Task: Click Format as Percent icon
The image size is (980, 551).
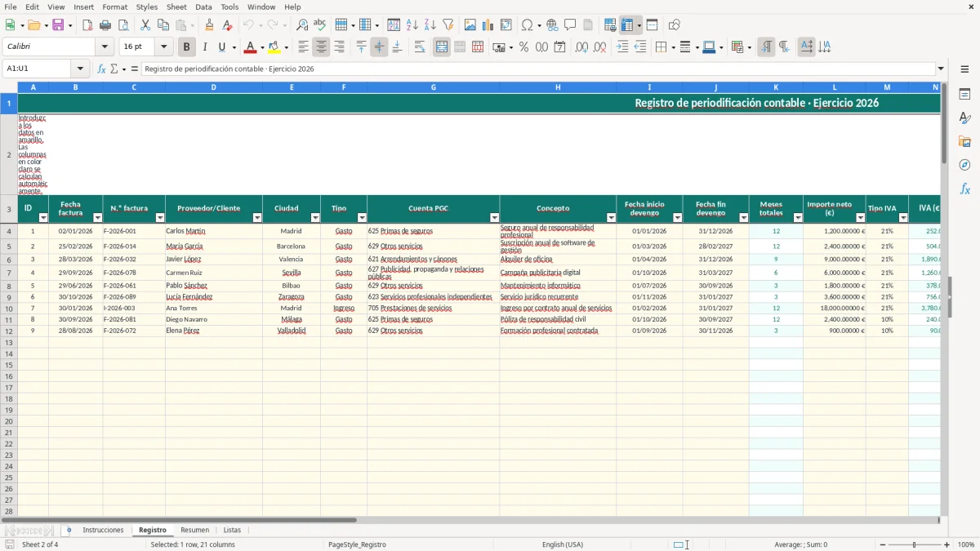Action: pyautogui.click(x=523, y=47)
